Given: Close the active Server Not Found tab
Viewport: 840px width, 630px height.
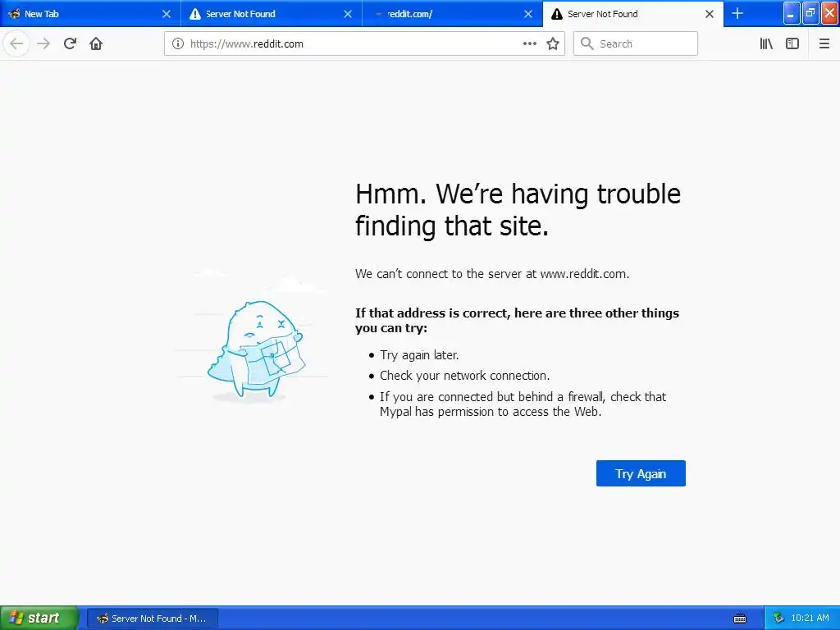Looking at the screenshot, I should 710,14.
